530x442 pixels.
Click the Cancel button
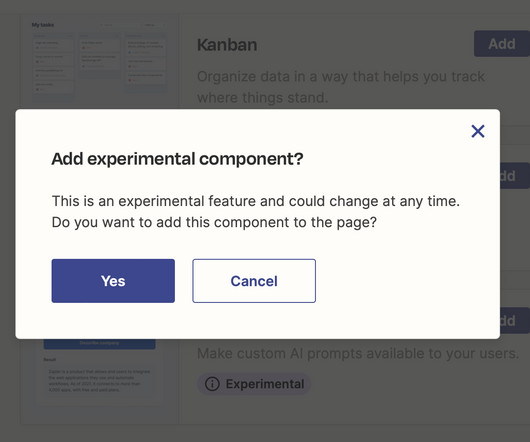pyautogui.click(x=254, y=281)
